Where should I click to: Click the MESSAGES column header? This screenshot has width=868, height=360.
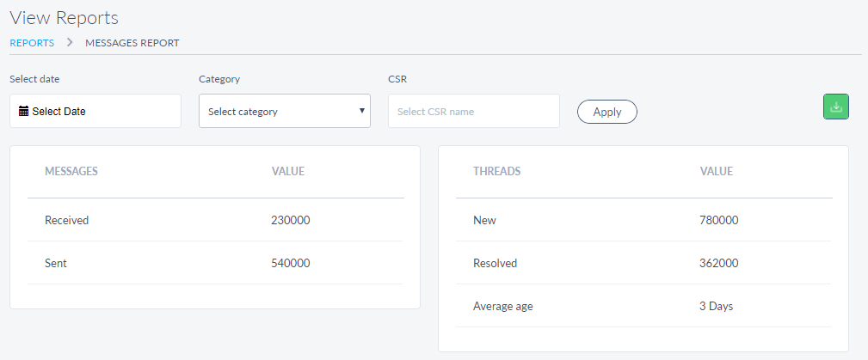[71, 171]
